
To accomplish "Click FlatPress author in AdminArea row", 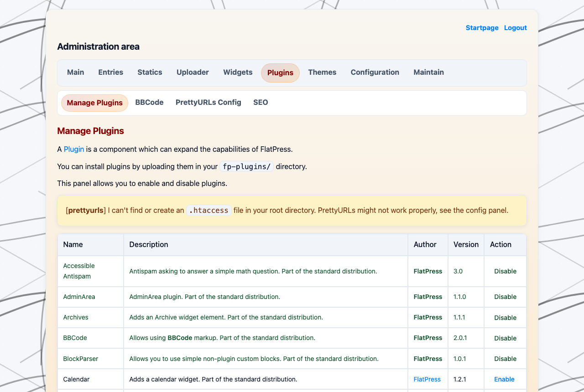I will (x=428, y=297).
